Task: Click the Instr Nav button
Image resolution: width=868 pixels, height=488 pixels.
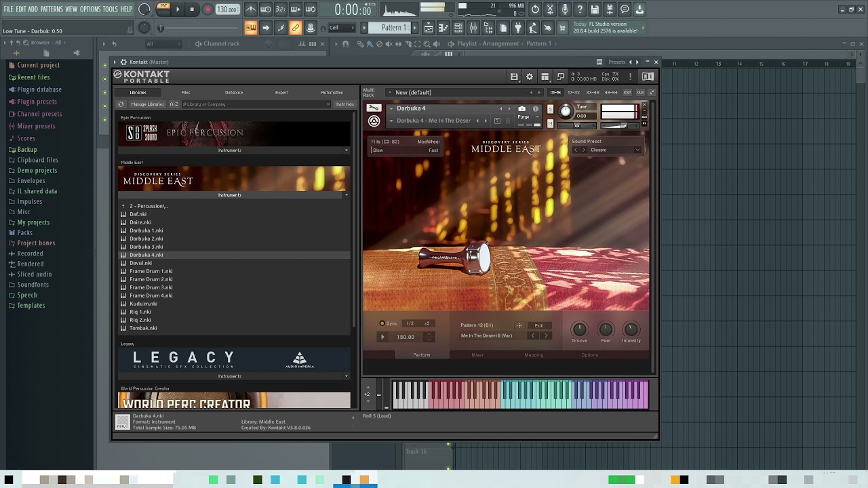Action: [x=344, y=104]
